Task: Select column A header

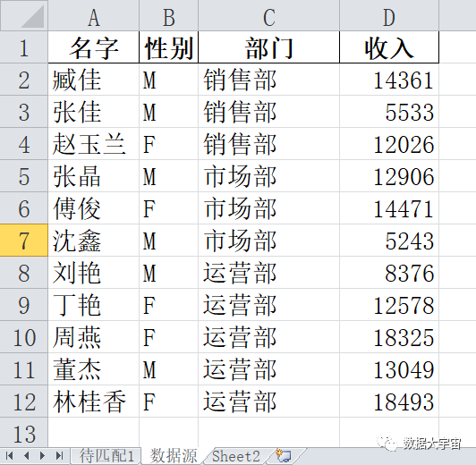Action: tap(93, 16)
